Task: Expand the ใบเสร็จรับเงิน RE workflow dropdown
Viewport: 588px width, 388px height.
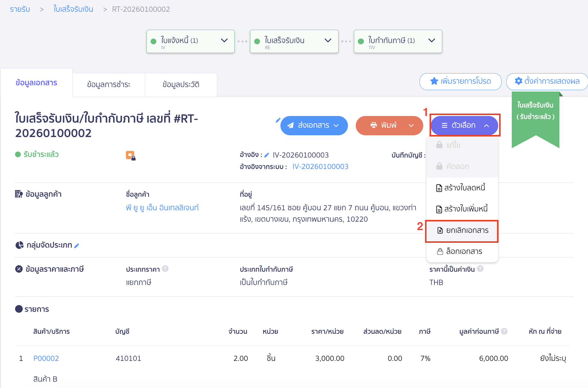Action: [328, 41]
